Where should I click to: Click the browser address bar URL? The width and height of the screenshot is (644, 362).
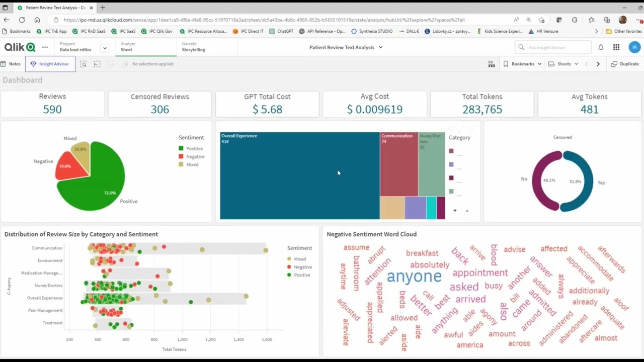click(x=264, y=20)
